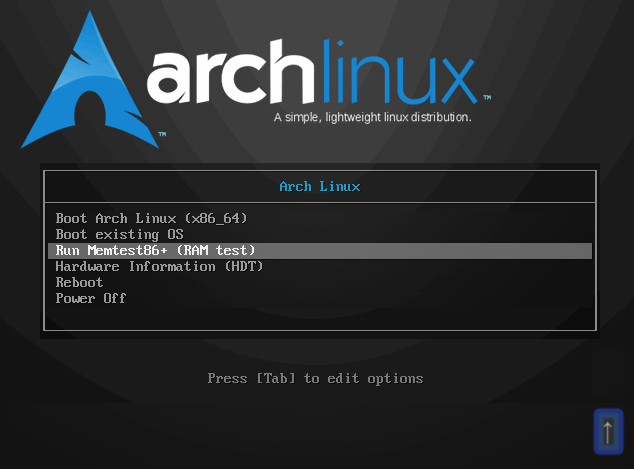Click the blue up-arrow button
The height and width of the screenshot is (469, 634).
(x=608, y=431)
